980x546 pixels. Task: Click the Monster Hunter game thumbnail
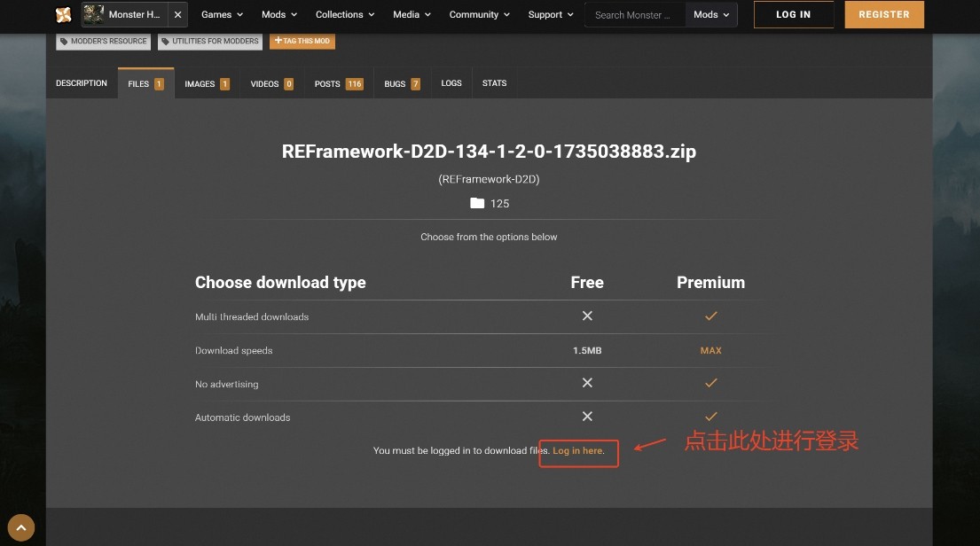tap(94, 14)
